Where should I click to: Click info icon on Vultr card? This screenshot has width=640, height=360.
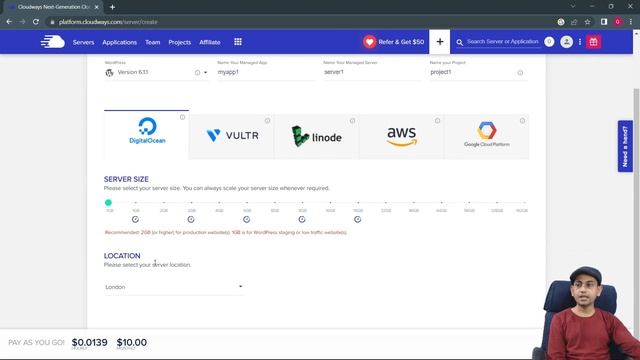[267, 121]
